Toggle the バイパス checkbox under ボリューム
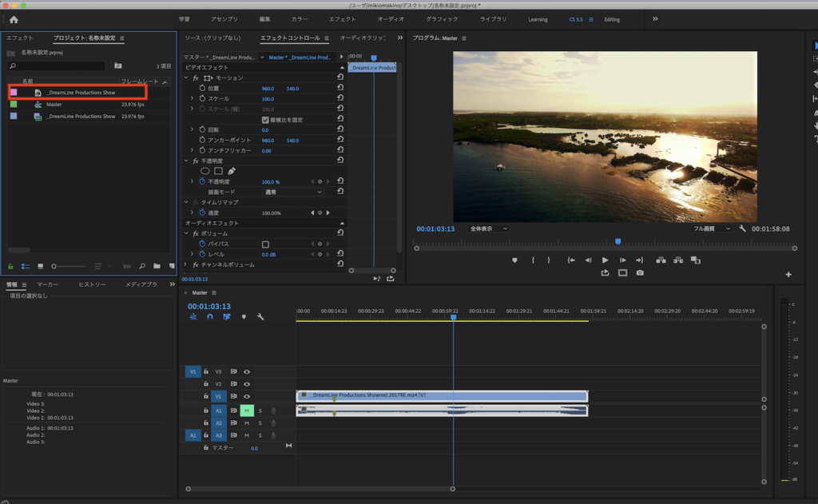 coord(266,244)
